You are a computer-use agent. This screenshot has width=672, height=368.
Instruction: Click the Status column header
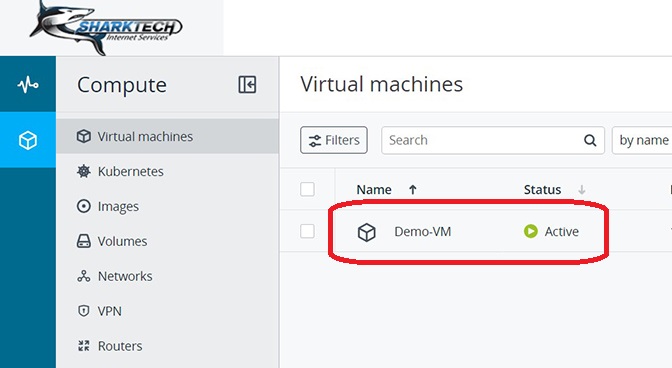(542, 189)
